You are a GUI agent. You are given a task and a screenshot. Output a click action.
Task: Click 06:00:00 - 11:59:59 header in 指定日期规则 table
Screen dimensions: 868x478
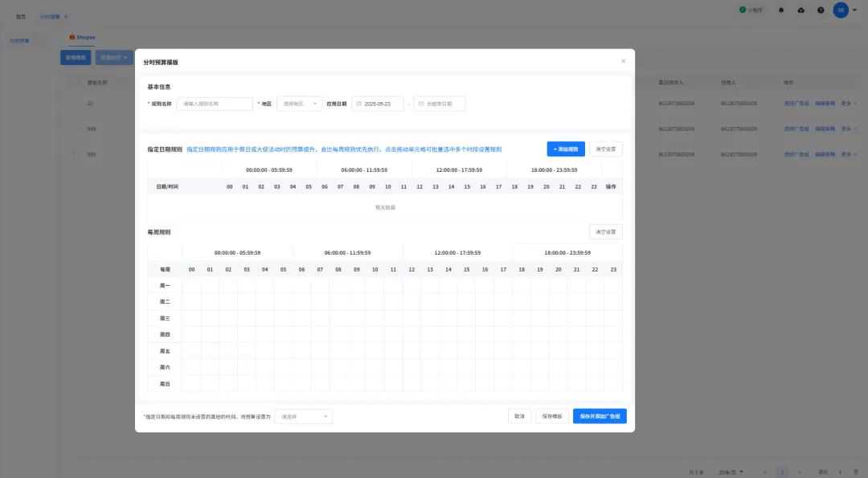click(x=364, y=170)
